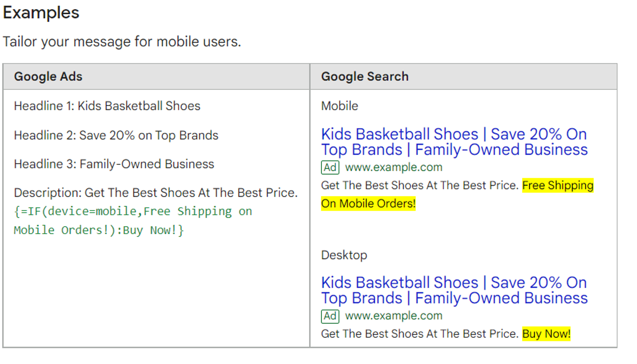Click the "Headline 3: Family-Owned Business" line
The width and height of the screenshot is (637, 364).
click(x=114, y=164)
